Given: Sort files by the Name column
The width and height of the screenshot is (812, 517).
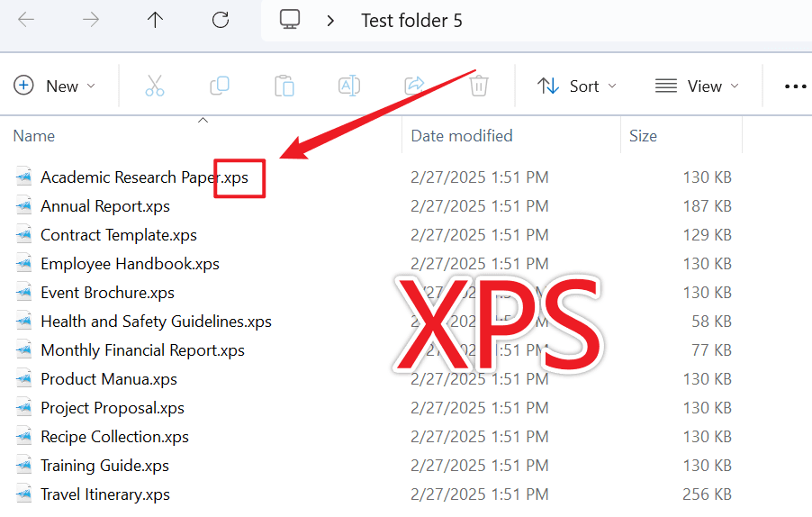Looking at the screenshot, I should point(34,136).
